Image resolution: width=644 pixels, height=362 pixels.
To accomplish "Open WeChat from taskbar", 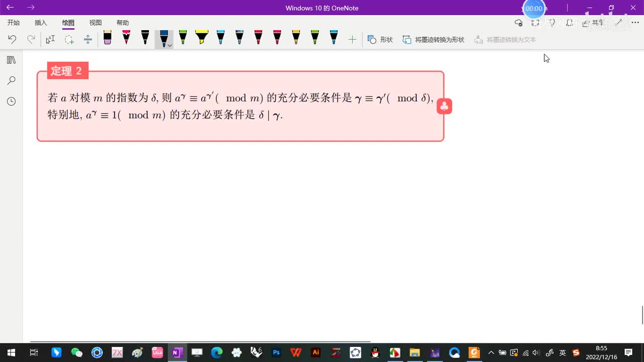I will [x=76, y=353].
